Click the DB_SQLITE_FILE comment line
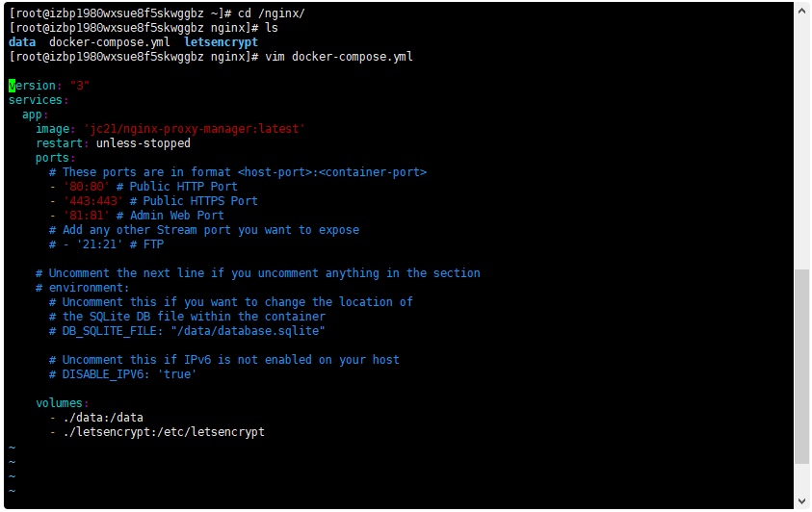This screenshot has height=512, width=812. coord(187,331)
